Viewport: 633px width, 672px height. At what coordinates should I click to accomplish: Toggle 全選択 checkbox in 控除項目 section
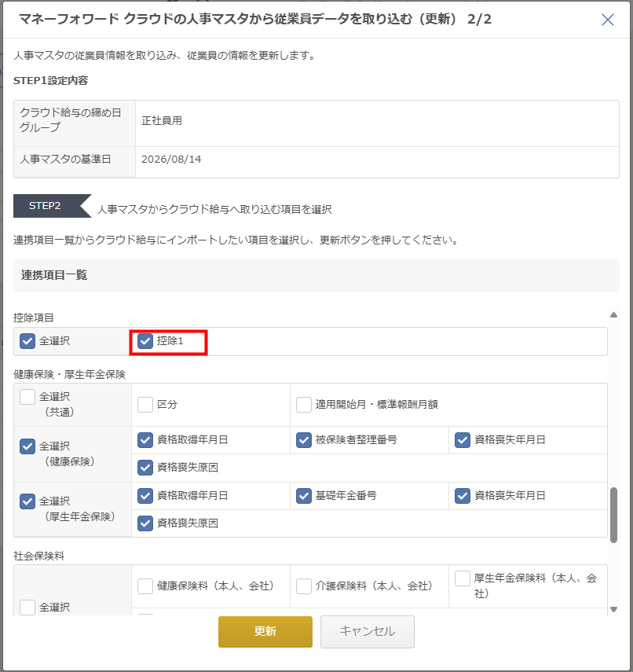[x=27, y=341]
